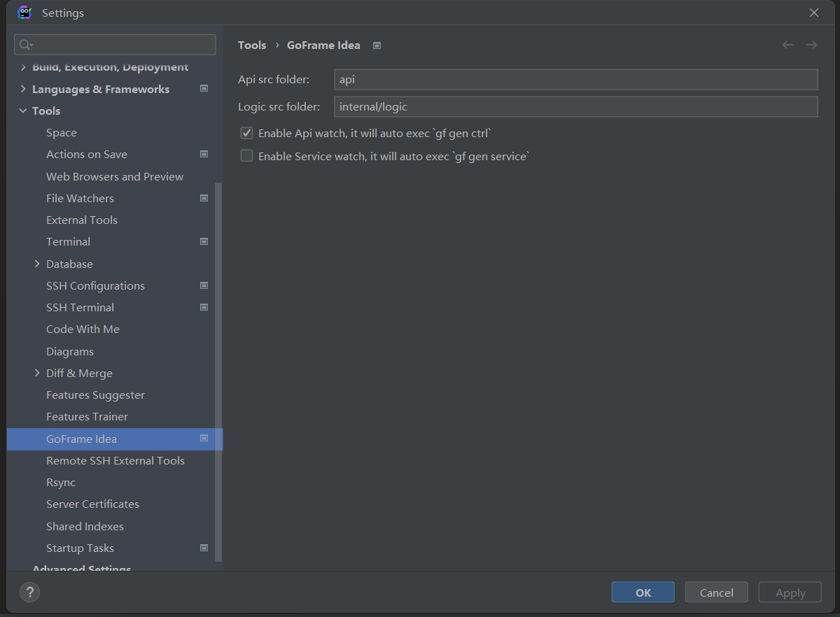The width and height of the screenshot is (840, 617).
Task: Go forward using the right arrow icon
Action: pyautogui.click(x=811, y=45)
